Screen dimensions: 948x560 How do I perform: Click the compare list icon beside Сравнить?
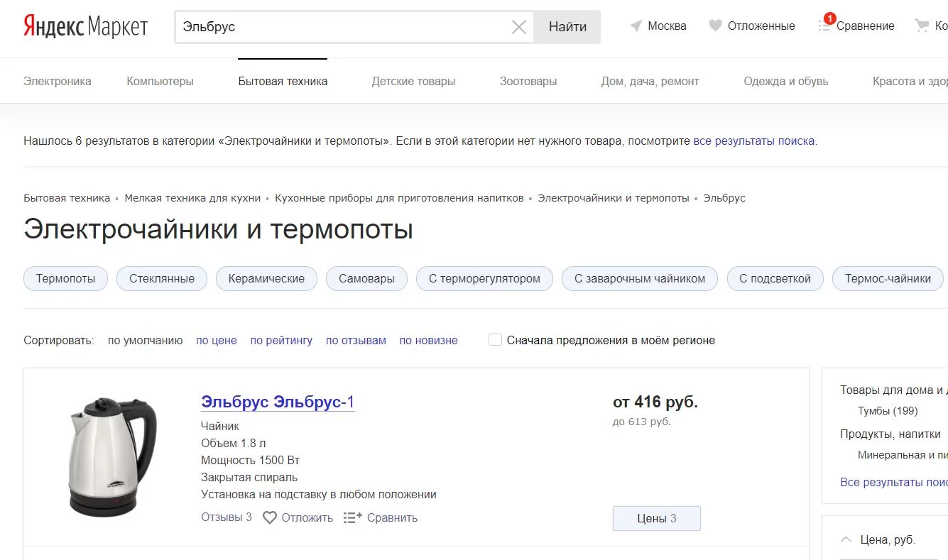[353, 518]
